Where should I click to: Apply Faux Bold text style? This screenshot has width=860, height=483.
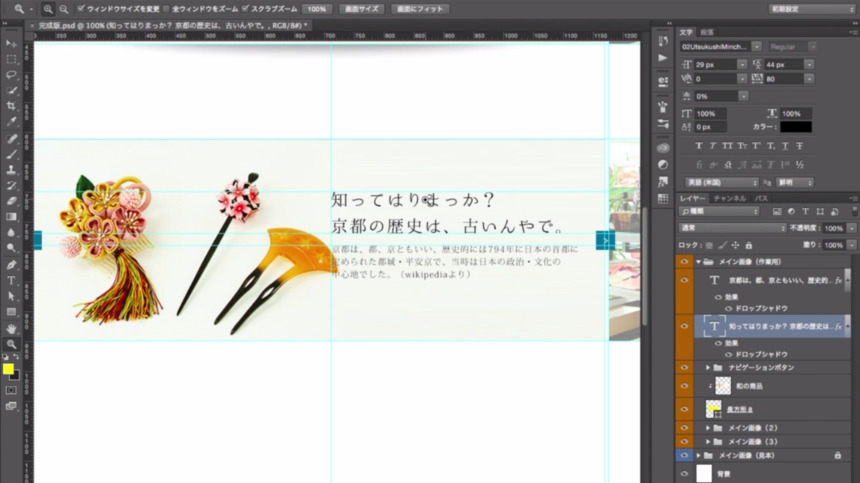tap(699, 146)
